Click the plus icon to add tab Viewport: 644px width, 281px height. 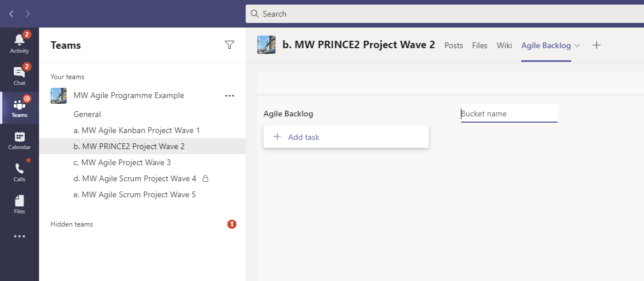[596, 45]
